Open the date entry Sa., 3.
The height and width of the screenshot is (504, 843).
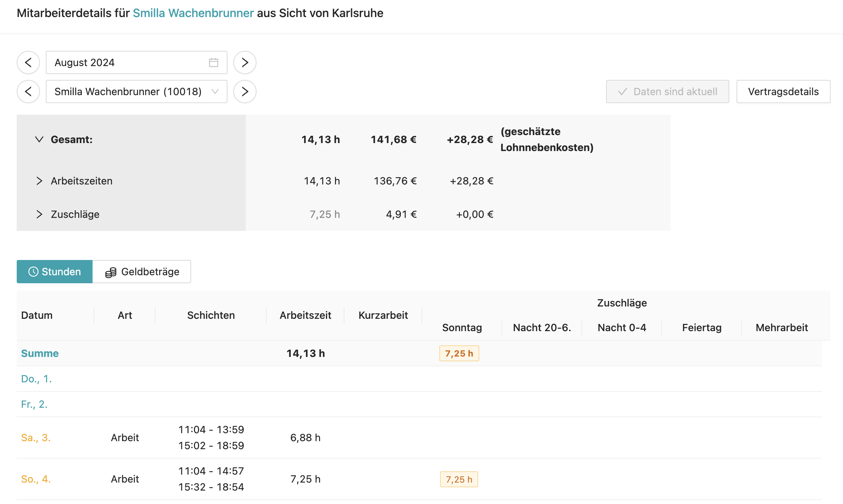(35, 438)
